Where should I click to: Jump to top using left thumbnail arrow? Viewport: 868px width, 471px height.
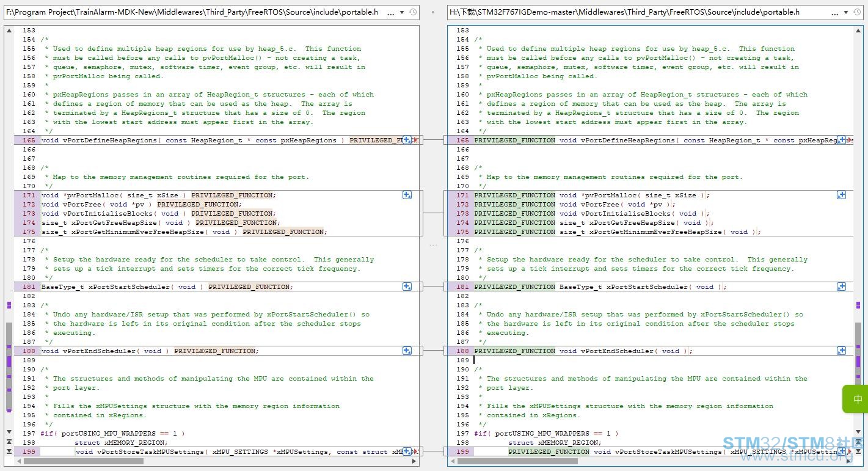(9, 441)
